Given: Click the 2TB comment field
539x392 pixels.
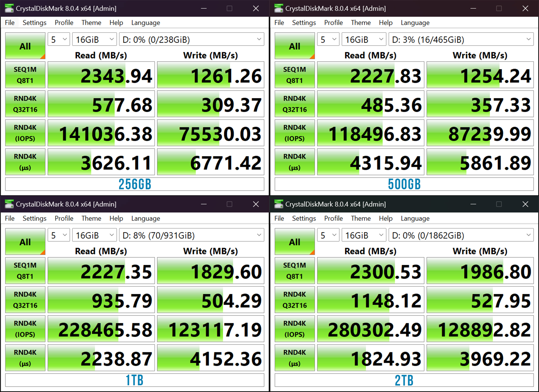Looking at the screenshot, I should click(x=404, y=380).
